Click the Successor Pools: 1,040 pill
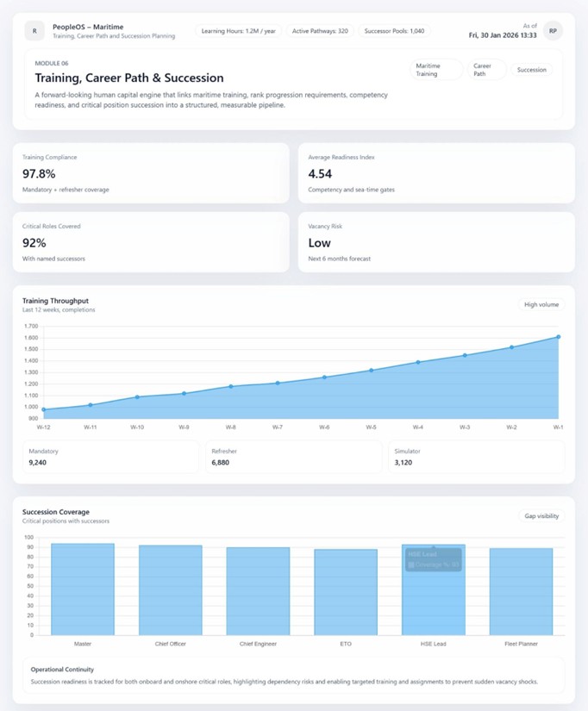 (394, 31)
